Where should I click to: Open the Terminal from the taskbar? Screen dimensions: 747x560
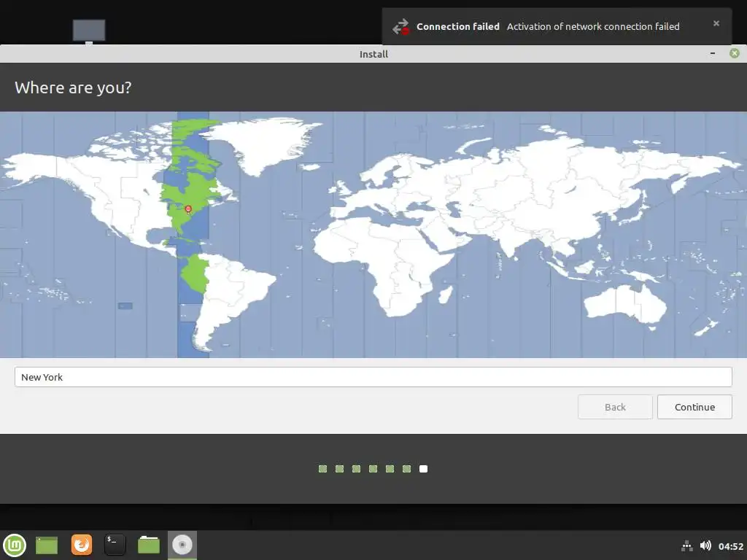[x=115, y=545]
